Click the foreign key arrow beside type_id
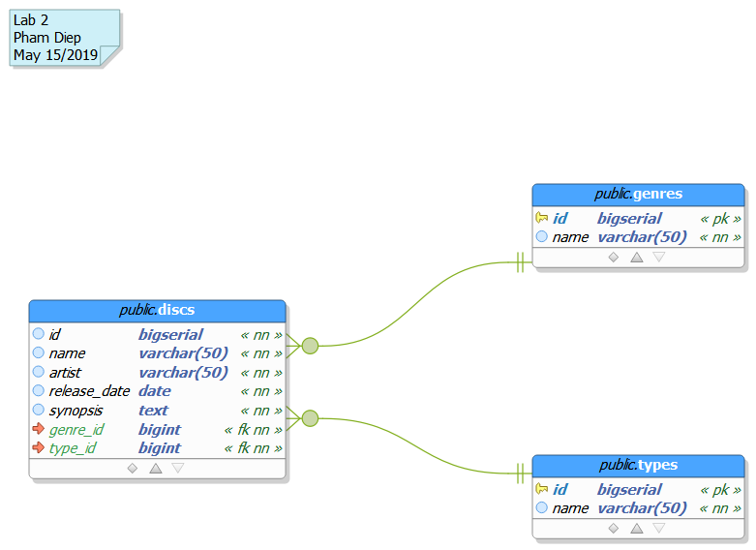 [x=39, y=448]
